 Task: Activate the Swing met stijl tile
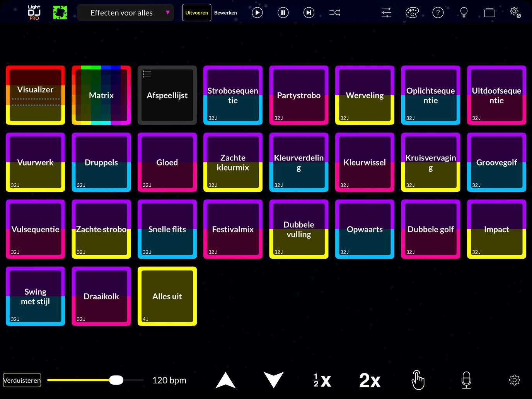click(35, 296)
